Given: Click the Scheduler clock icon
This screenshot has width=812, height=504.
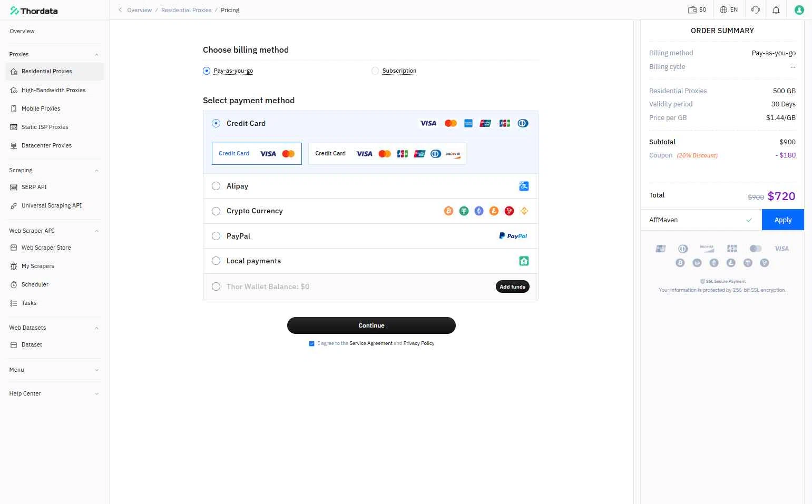Looking at the screenshot, I should [x=14, y=285].
